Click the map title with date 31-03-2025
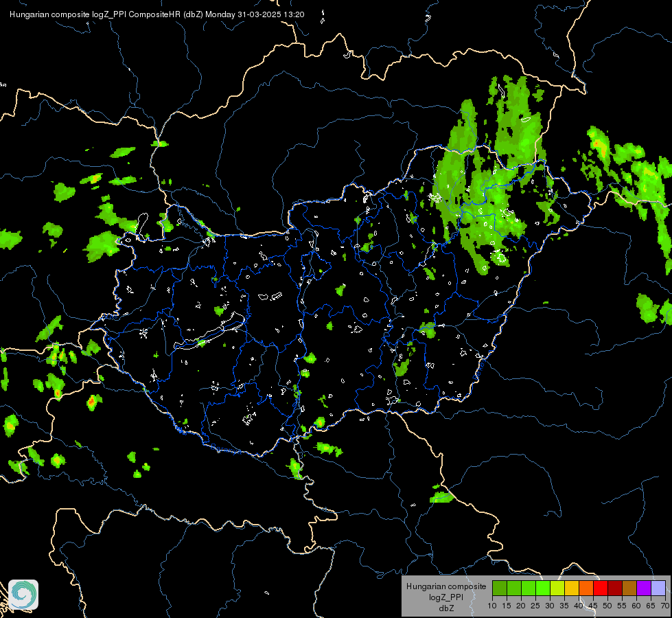672x618 pixels. [157, 14]
